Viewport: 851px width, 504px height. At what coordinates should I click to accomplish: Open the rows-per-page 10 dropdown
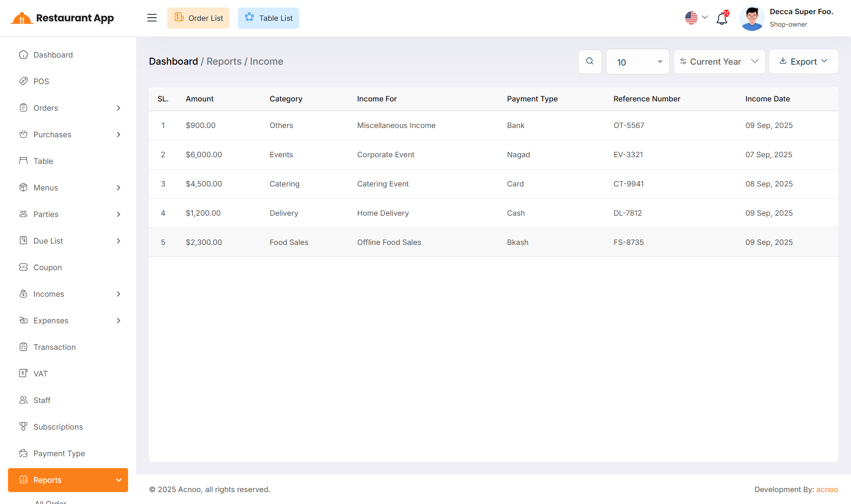click(x=637, y=62)
